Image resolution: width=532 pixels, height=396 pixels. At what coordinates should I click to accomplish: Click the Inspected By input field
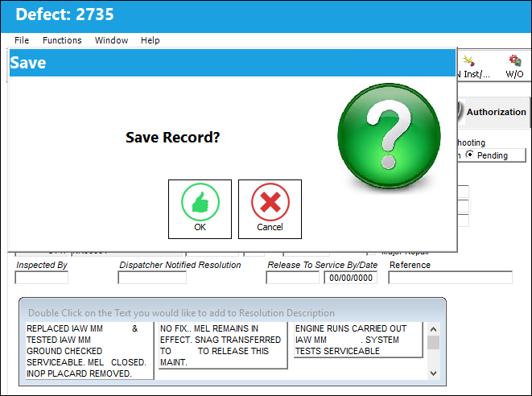pyautogui.click(x=41, y=278)
